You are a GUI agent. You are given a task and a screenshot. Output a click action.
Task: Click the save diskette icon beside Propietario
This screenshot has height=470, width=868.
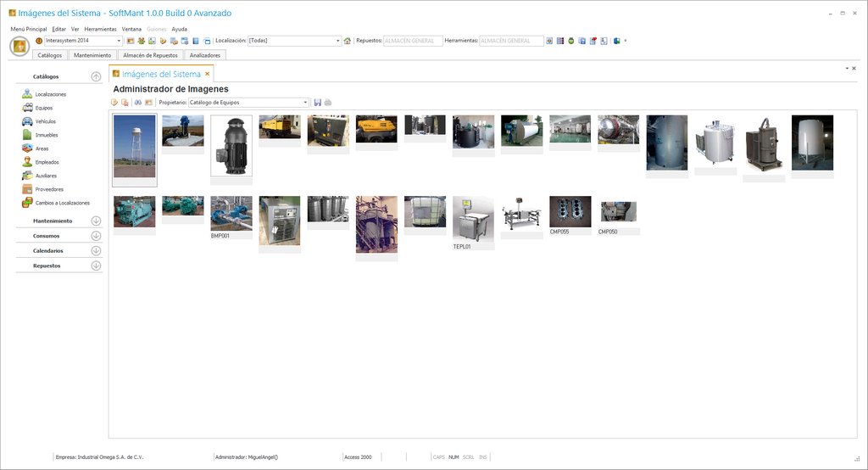coord(317,103)
